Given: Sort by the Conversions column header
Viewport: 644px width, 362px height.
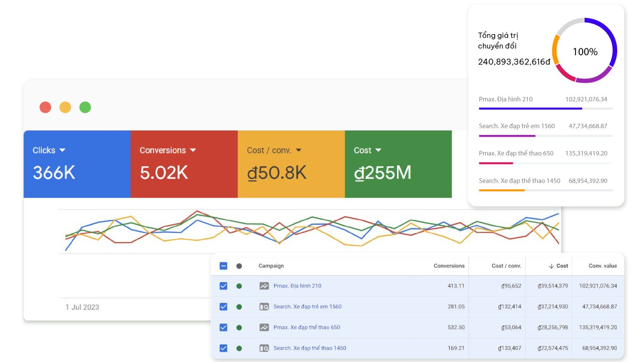Looking at the screenshot, I should tap(449, 266).
